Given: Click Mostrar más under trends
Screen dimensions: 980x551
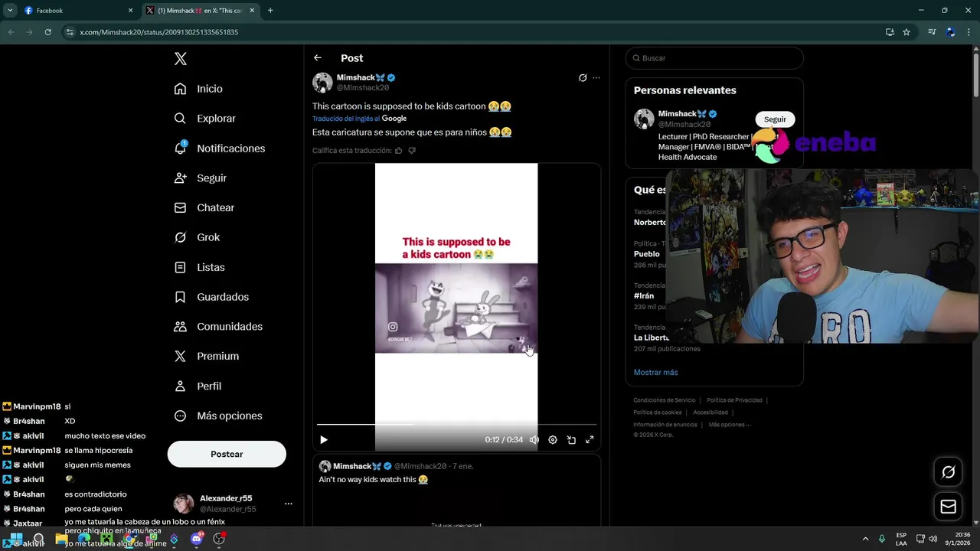Looking at the screenshot, I should pos(655,372).
